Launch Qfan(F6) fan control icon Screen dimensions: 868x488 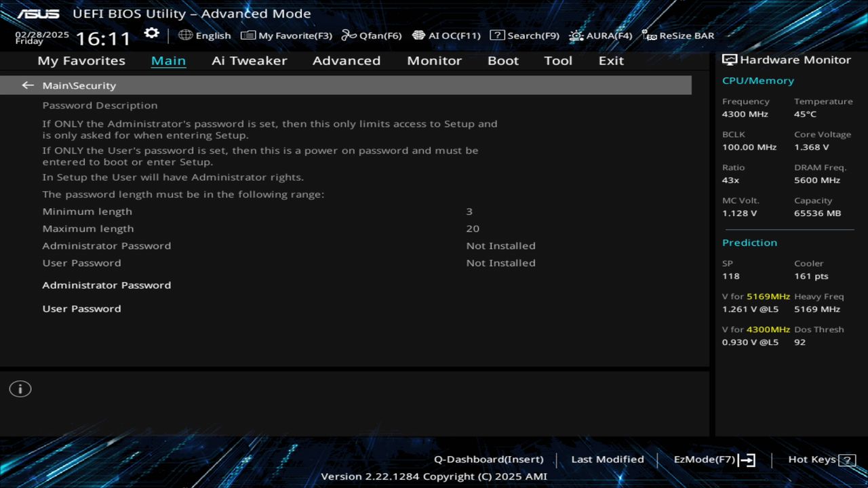tap(349, 35)
